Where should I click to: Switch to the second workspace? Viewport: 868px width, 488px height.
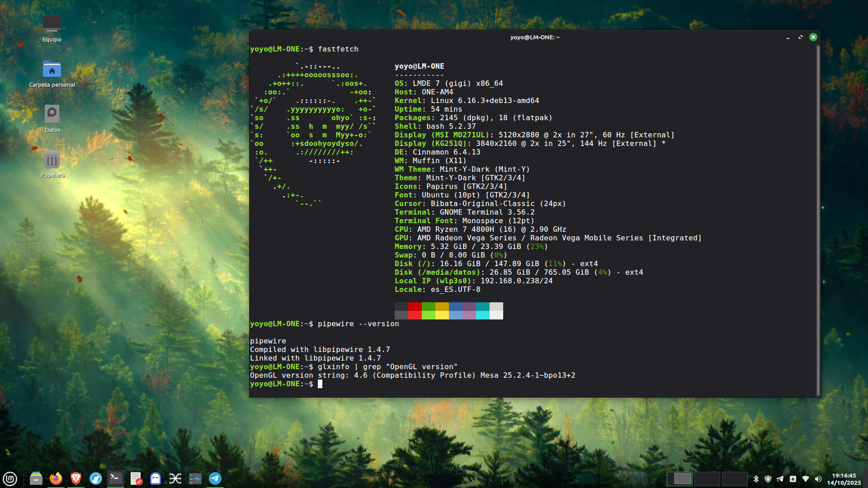click(x=707, y=479)
